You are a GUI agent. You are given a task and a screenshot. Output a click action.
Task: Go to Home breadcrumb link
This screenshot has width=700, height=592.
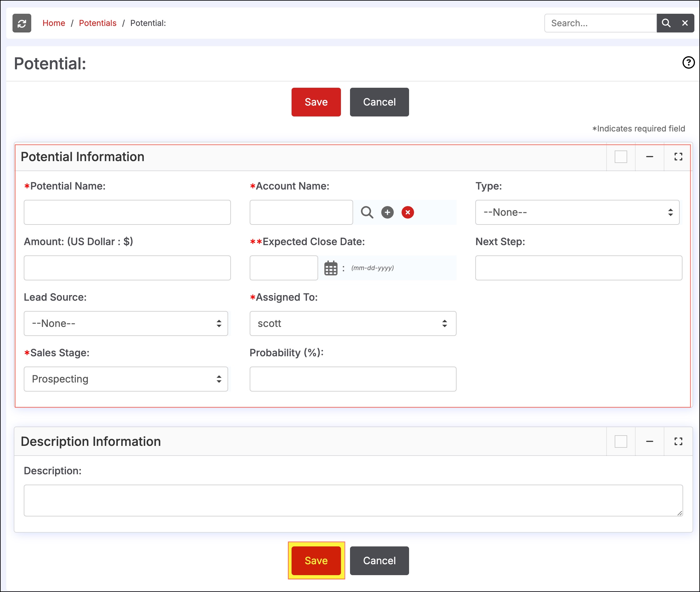(54, 23)
